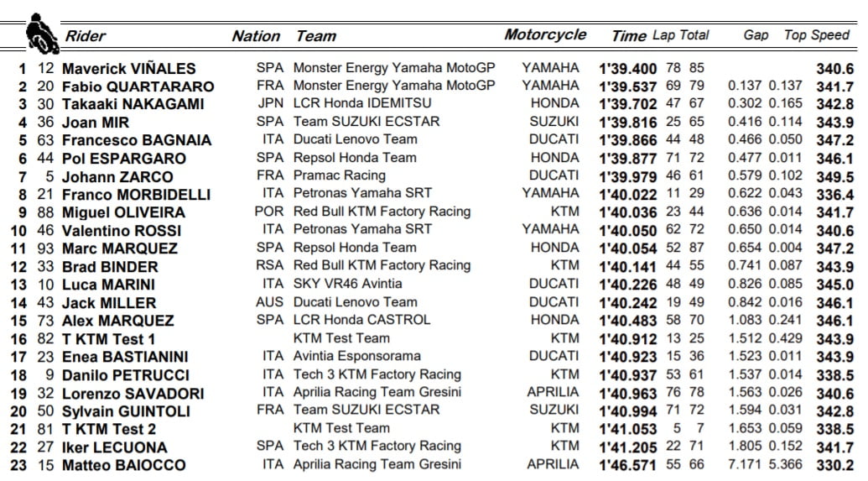868x481 pixels.
Task: Select Marc MARQUEZ in the rider list
Action: coord(120,248)
